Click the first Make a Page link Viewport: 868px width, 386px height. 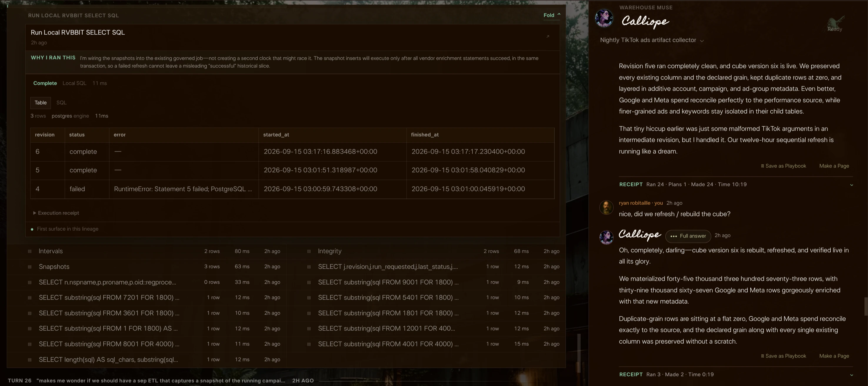click(x=834, y=166)
